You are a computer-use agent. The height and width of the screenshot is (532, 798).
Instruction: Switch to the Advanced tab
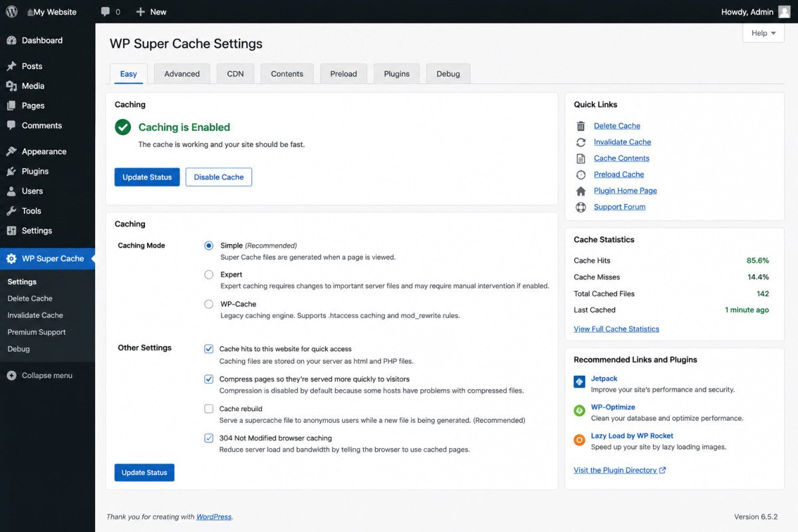pyautogui.click(x=182, y=74)
